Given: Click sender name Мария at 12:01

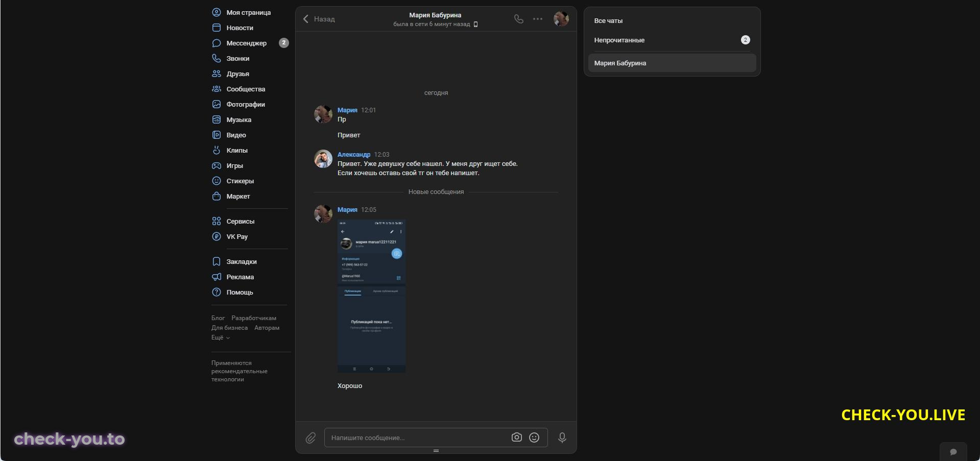Looking at the screenshot, I should click(x=347, y=110).
